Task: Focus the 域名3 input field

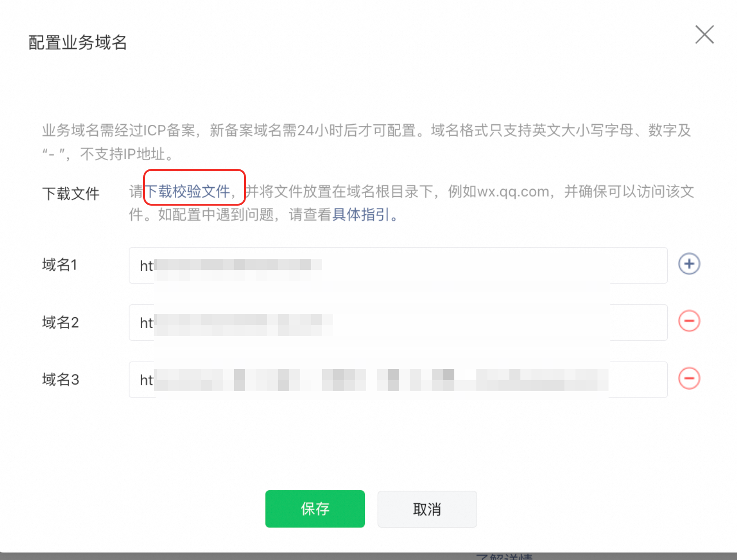Action: (x=398, y=380)
